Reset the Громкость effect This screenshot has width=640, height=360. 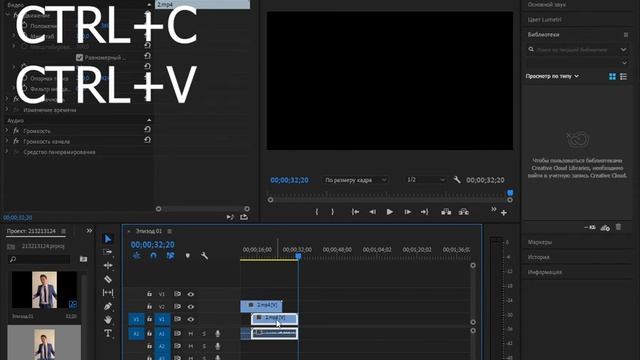pyautogui.click(x=147, y=129)
